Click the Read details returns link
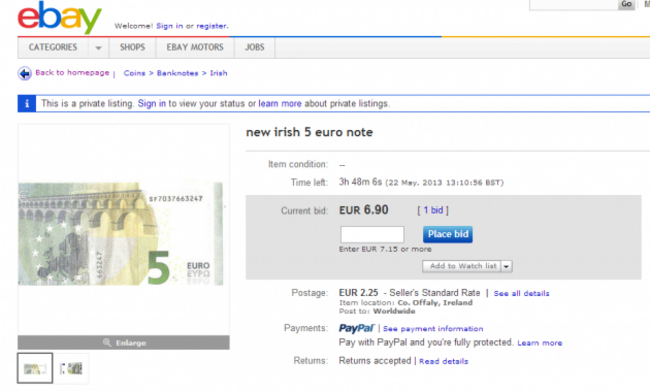 point(444,361)
